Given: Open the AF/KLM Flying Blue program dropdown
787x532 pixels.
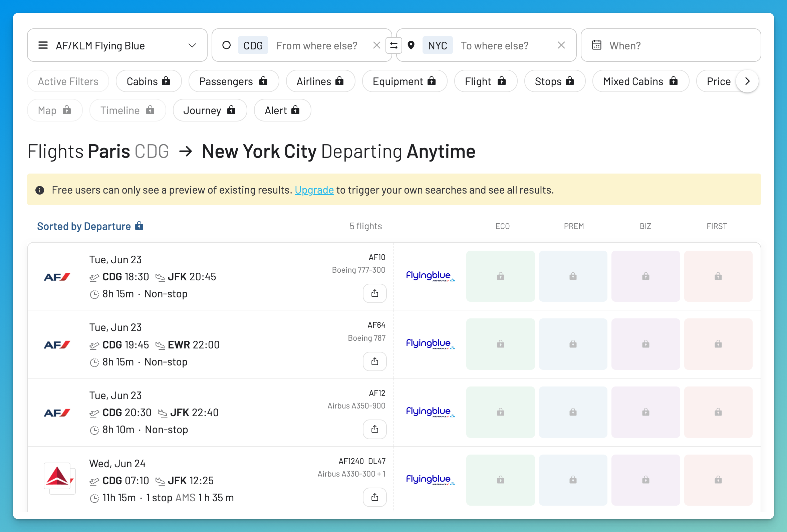Looking at the screenshot, I should point(117,45).
